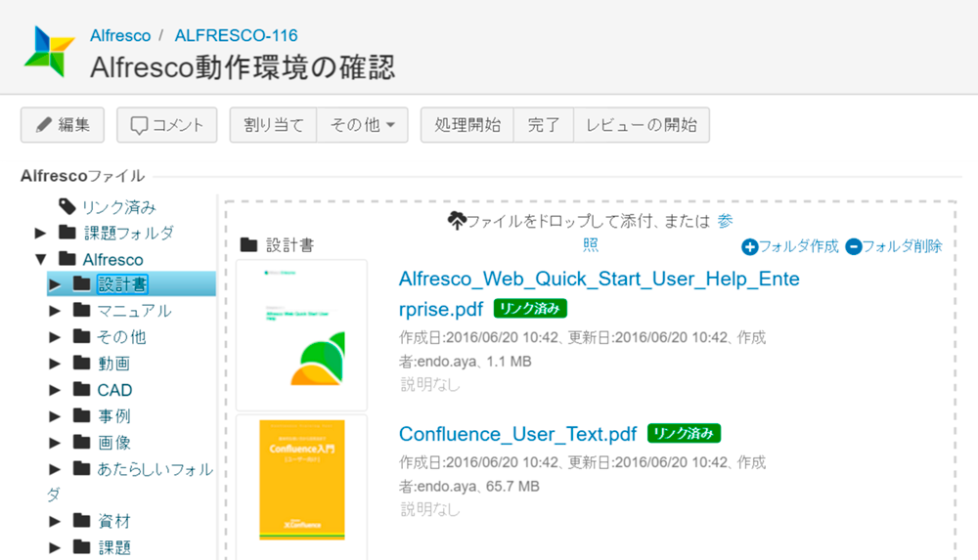Click the speech bubble icon on コメント
978x560 pixels.
click(x=139, y=125)
